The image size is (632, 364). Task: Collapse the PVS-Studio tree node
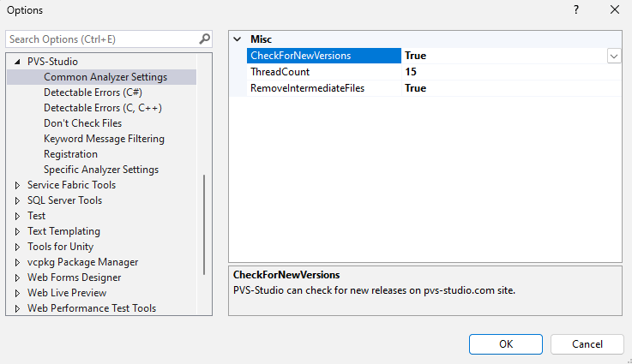pos(17,62)
